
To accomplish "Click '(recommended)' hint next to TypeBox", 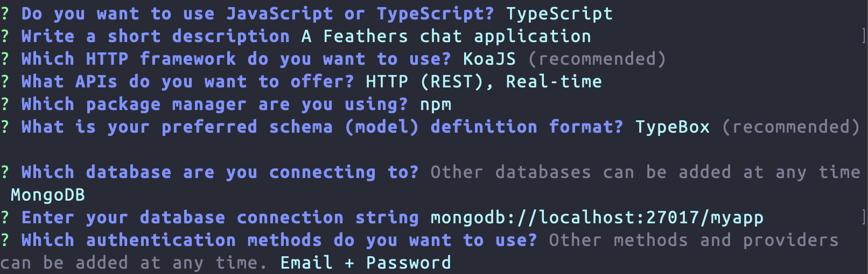I will 790,127.
